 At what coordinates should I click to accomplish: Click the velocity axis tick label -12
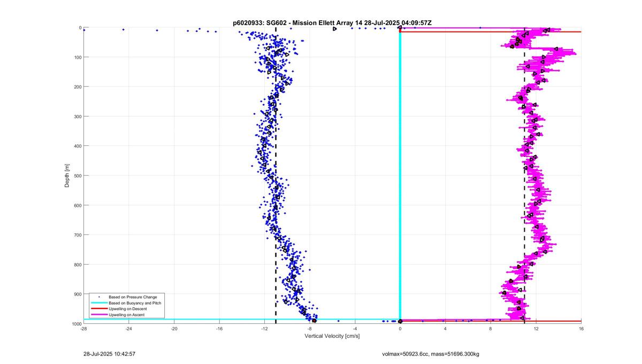(264, 329)
